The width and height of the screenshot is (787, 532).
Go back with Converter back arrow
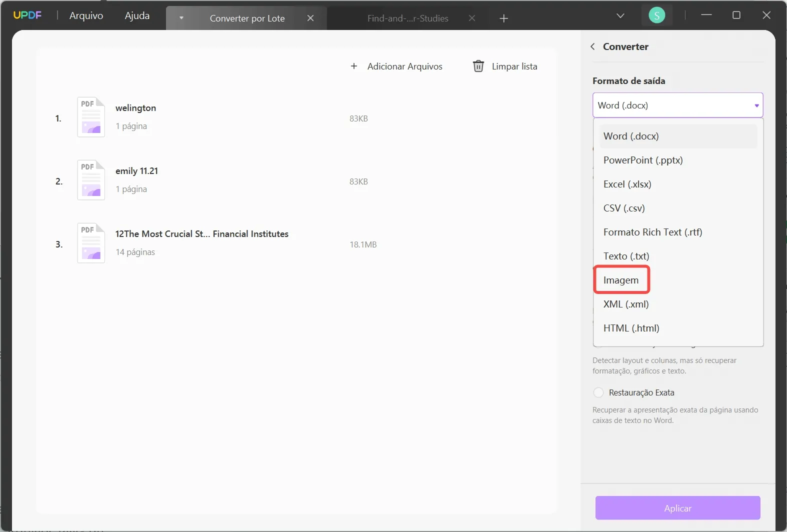point(592,46)
